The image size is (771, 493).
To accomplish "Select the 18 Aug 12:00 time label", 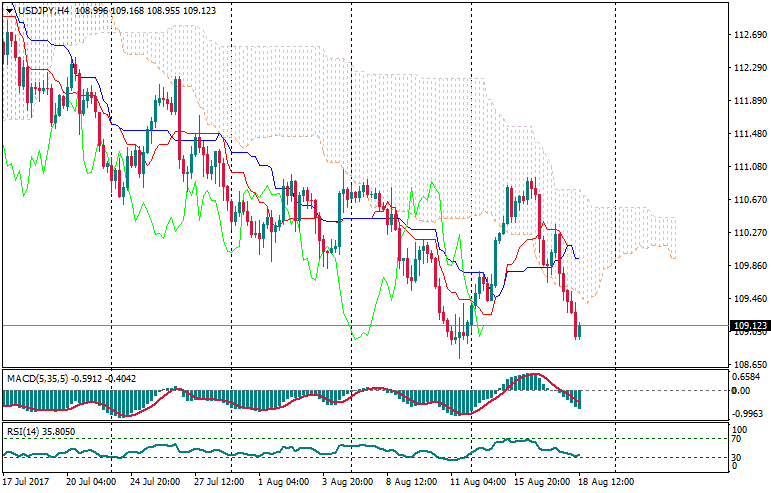I will pos(605,481).
